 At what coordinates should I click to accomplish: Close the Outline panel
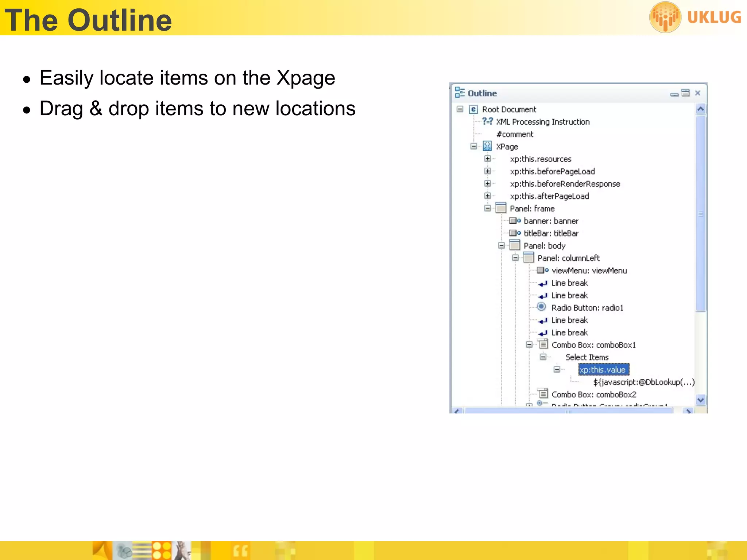(697, 93)
